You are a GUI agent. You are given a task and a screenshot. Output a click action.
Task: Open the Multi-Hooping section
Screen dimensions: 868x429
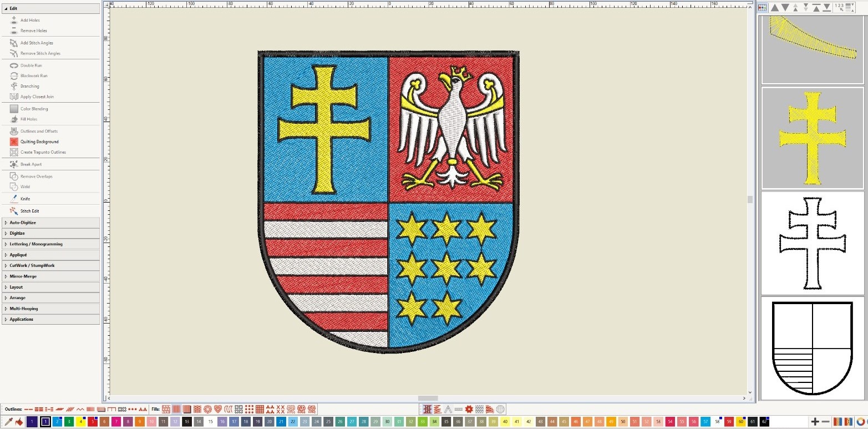(x=24, y=308)
